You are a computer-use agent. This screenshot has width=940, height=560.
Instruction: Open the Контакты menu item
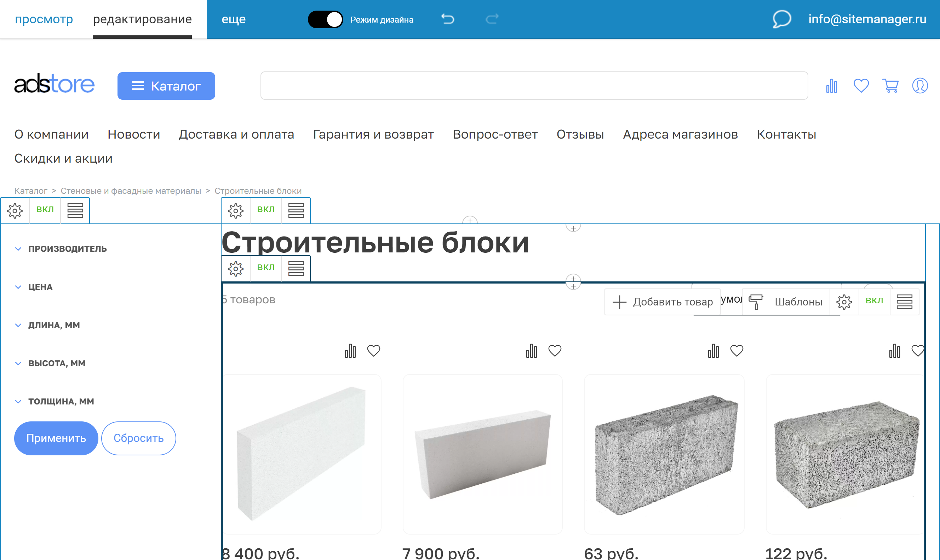[x=786, y=134]
